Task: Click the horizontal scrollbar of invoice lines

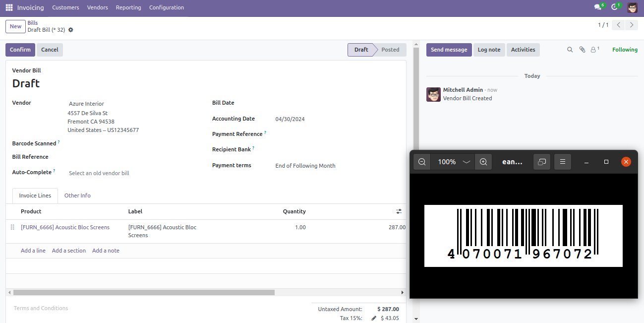Action: click(144, 293)
